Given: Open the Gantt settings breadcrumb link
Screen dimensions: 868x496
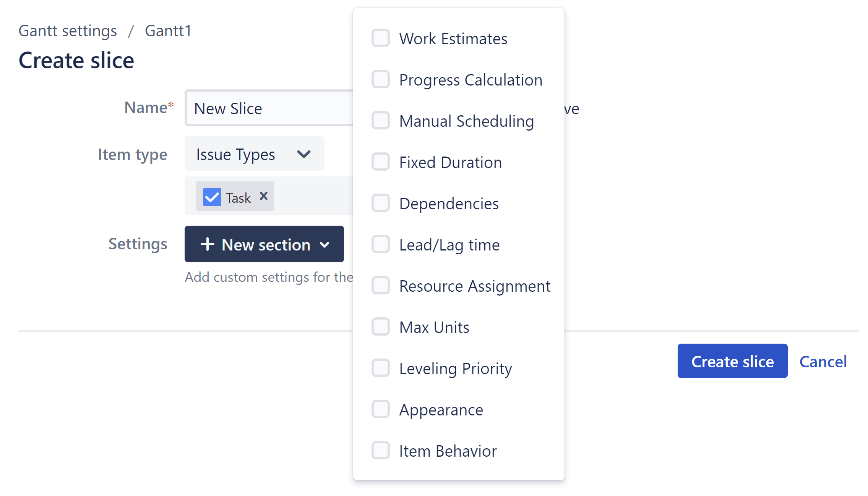Looking at the screenshot, I should click(68, 31).
